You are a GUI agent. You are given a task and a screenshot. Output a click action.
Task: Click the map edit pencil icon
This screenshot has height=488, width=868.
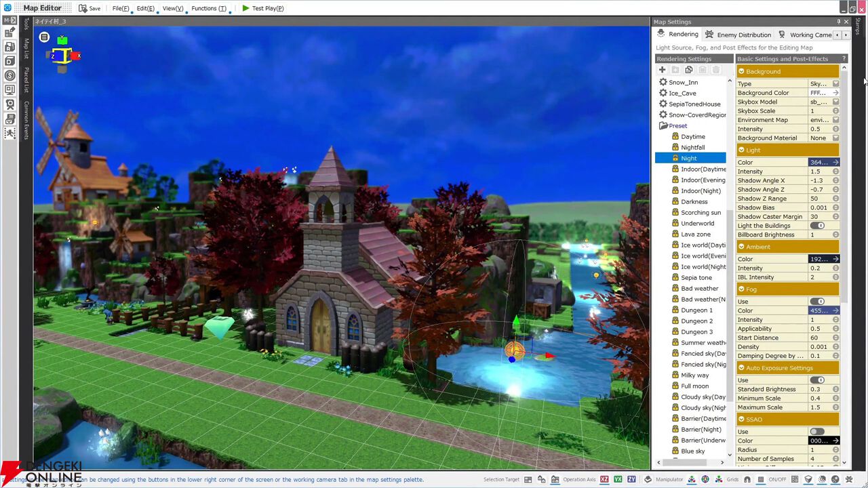tap(9, 33)
